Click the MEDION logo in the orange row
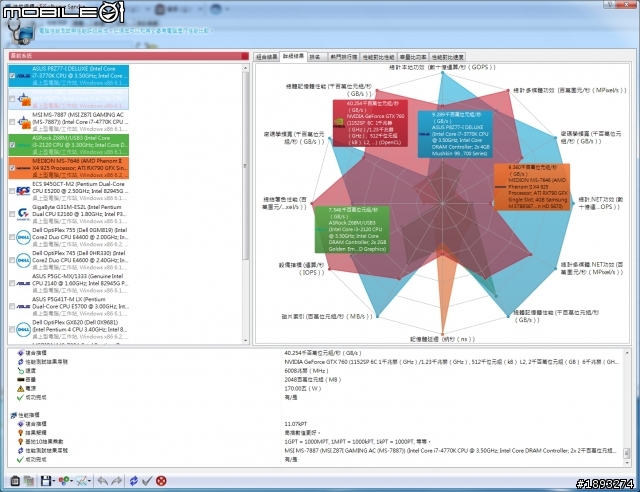Viewport: 640px width, 492px height. [x=23, y=168]
